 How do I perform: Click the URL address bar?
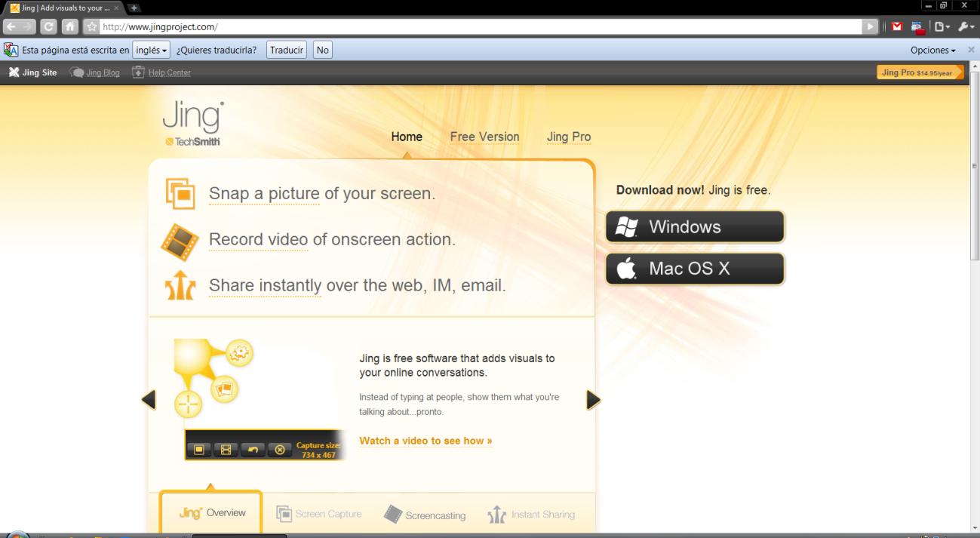coord(483,27)
